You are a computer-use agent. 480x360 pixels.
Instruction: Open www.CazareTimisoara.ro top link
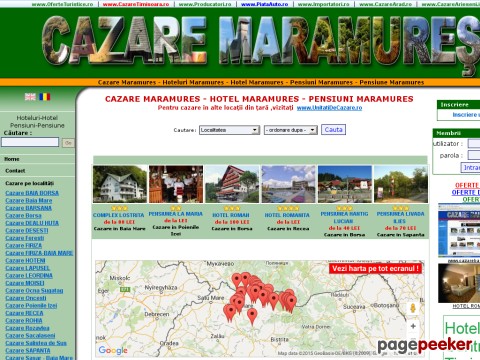[136, 4]
